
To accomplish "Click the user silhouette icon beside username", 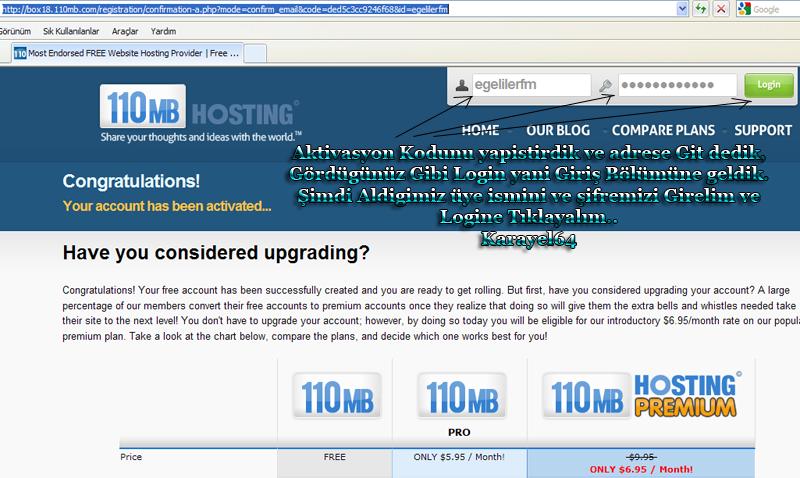I will coord(460,86).
